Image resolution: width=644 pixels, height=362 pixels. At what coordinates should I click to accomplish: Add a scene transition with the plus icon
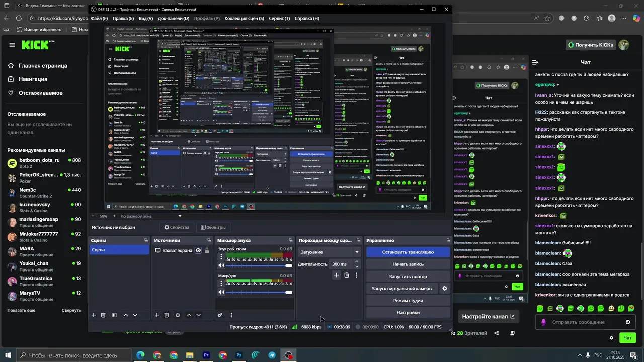(337, 275)
